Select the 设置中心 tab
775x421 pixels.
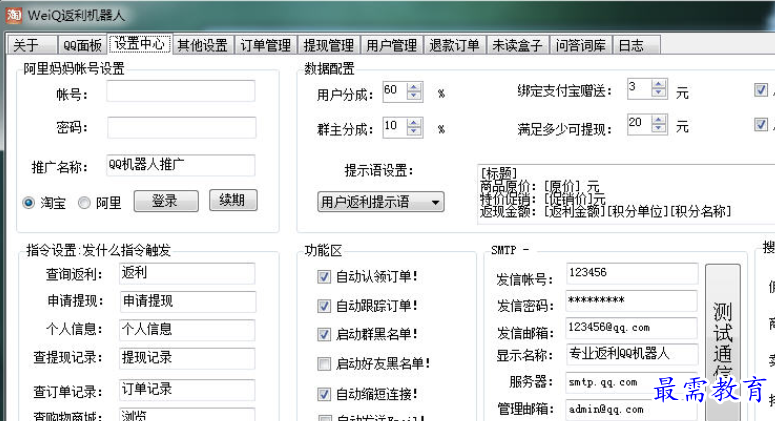[x=139, y=43]
